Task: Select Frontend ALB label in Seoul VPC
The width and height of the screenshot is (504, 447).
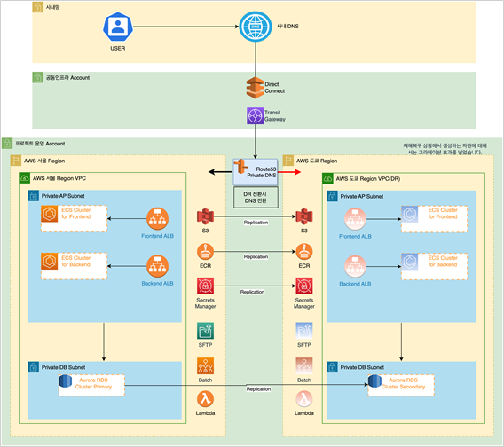Action: click(x=158, y=236)
